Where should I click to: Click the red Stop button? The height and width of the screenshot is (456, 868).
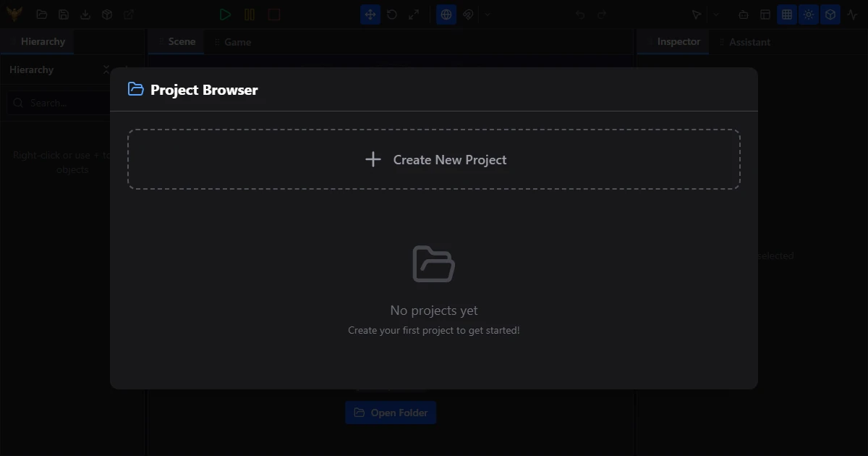[274, 14]
